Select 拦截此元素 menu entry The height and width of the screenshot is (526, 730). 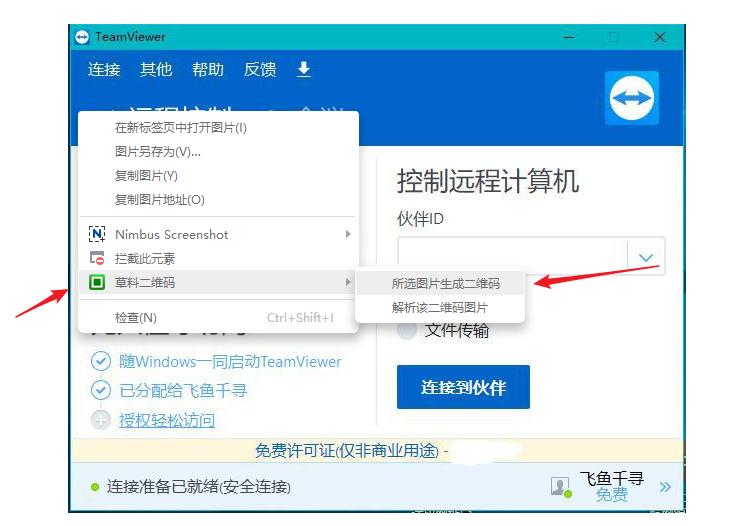click(x=219, y=258)
